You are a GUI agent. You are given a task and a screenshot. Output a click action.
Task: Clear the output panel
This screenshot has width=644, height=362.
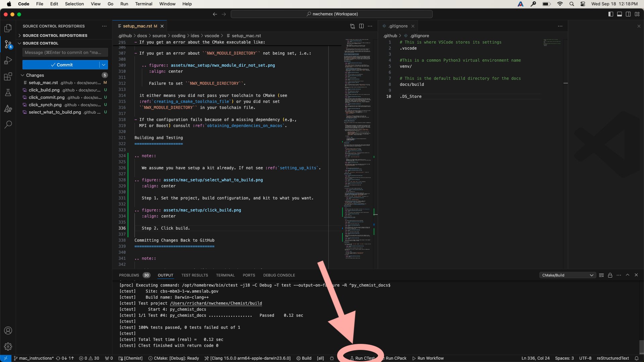click(601, 275)
